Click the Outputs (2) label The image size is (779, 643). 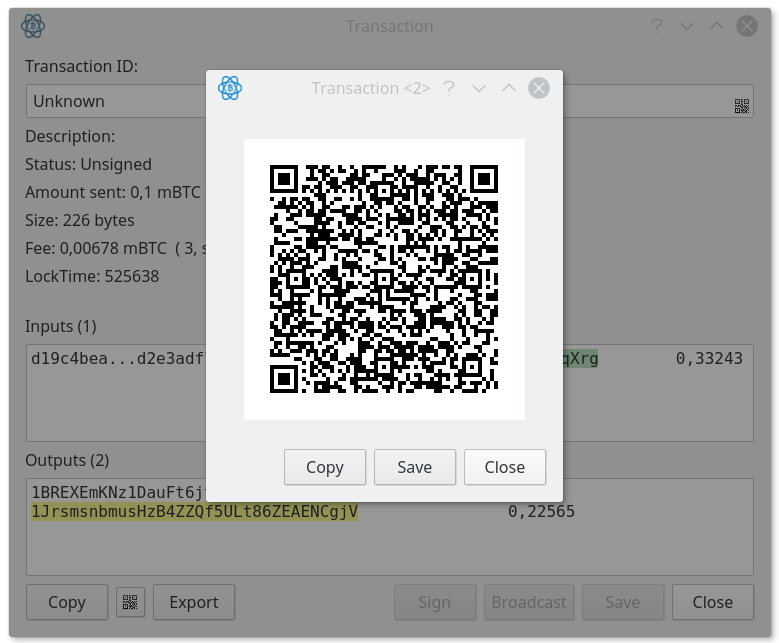coord(67,461)
